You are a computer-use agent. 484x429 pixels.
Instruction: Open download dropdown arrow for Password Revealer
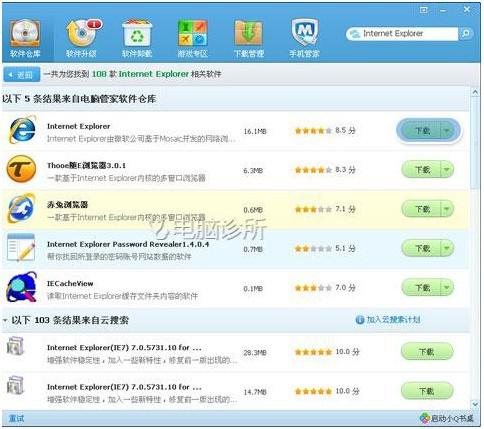(447, 248)
